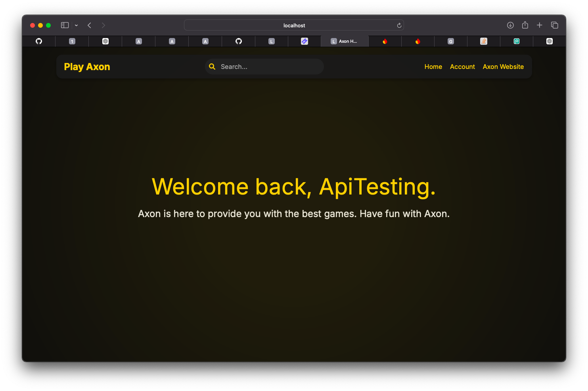Show the tab overview icon

(554, 25)
